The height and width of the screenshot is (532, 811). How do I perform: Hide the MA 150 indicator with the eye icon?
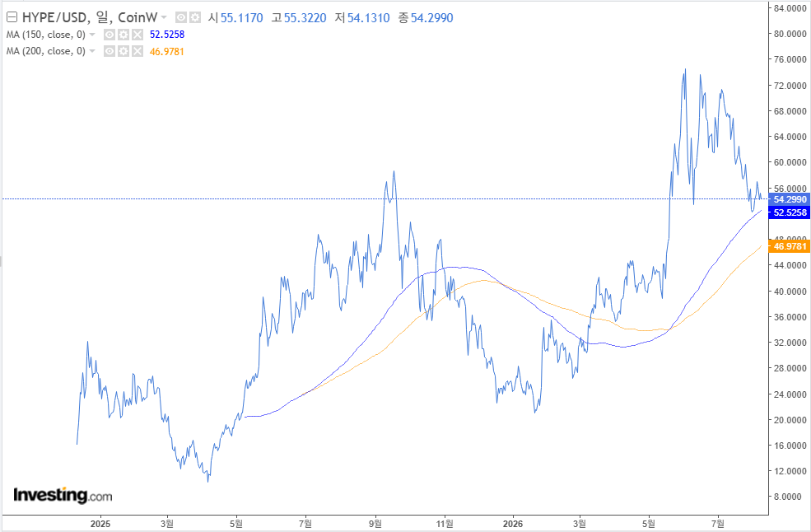(x=110, y=35)
